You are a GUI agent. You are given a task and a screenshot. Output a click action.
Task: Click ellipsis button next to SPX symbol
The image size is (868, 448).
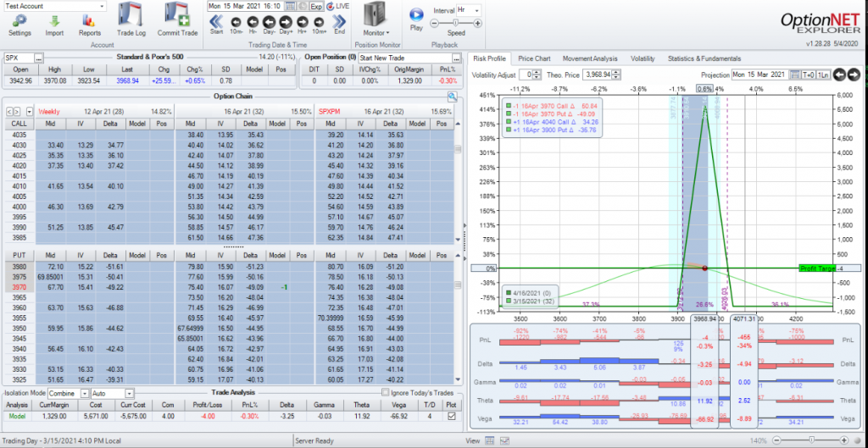[x=38, y=58]
